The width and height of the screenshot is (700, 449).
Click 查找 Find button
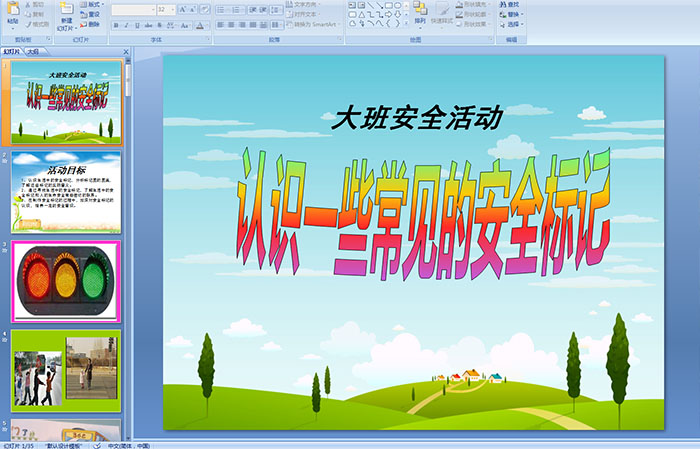(x=509, y=4)
